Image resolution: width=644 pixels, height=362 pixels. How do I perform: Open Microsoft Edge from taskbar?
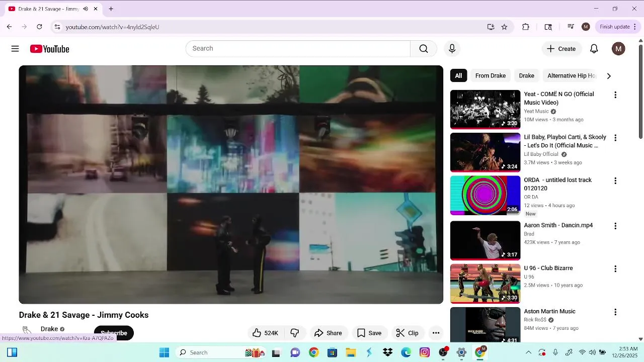[406, 352]
